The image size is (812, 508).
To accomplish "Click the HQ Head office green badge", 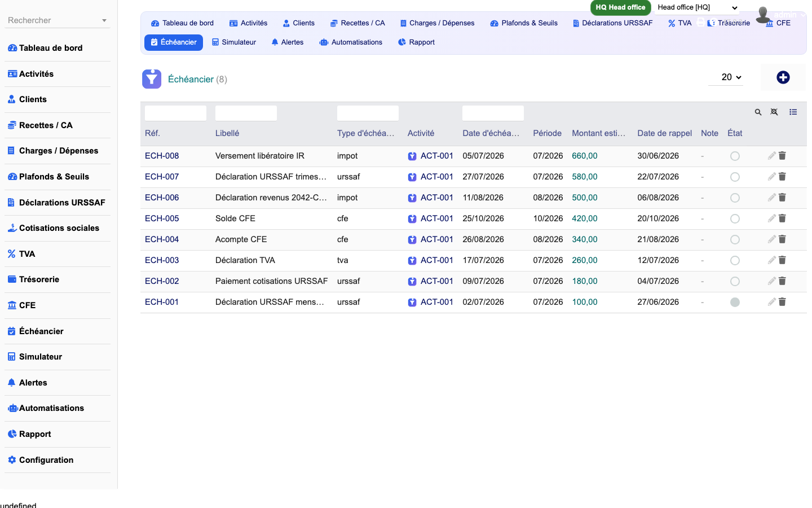I will pyautogui.click(x=620, y=7).
